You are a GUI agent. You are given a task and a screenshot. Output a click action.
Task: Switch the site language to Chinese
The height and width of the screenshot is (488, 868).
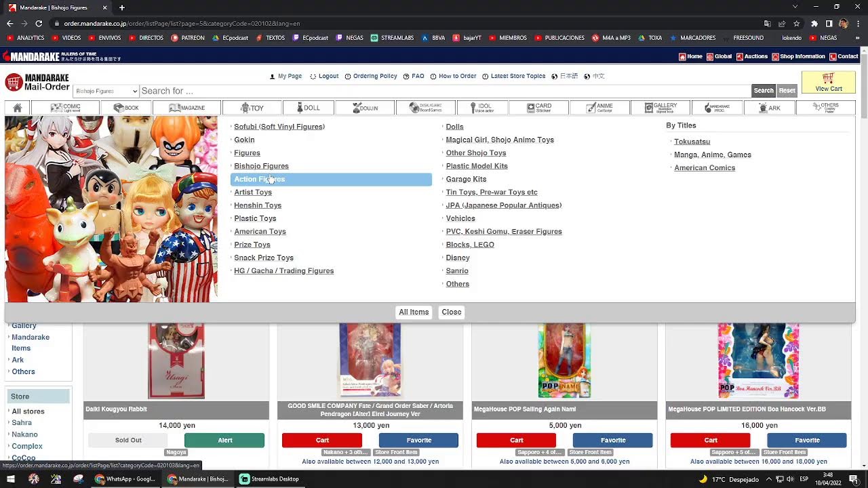click(594, 77)
